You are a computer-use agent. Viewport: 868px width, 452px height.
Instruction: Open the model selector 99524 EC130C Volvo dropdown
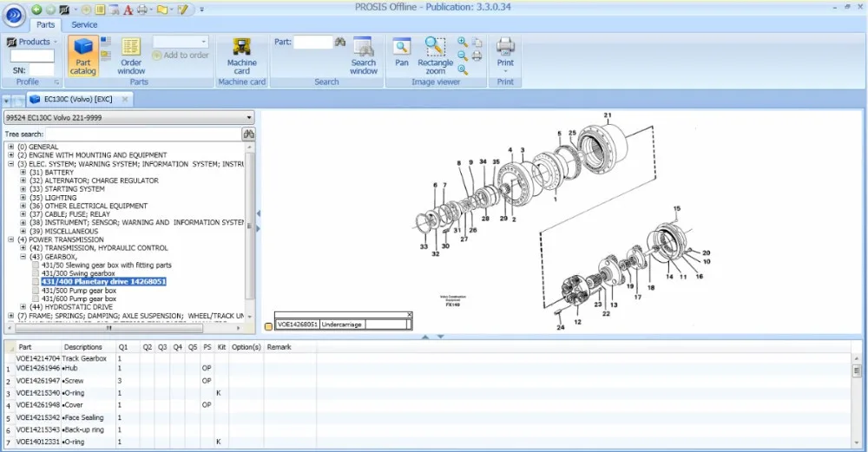(129, 117)
